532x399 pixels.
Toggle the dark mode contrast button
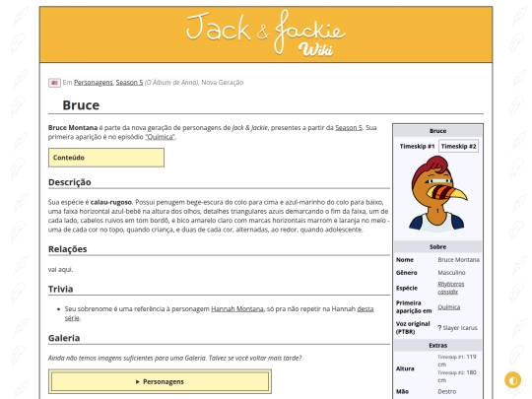tap(512, 380)
